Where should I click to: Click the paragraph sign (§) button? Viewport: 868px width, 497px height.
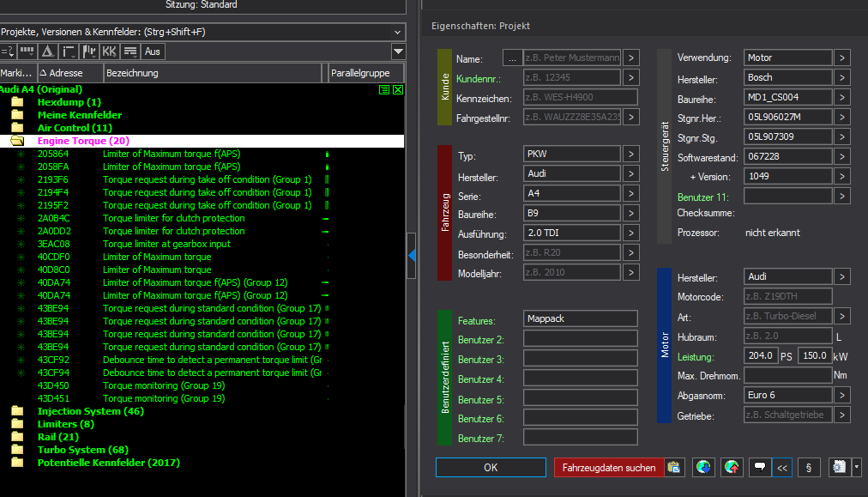coord(809,468)
